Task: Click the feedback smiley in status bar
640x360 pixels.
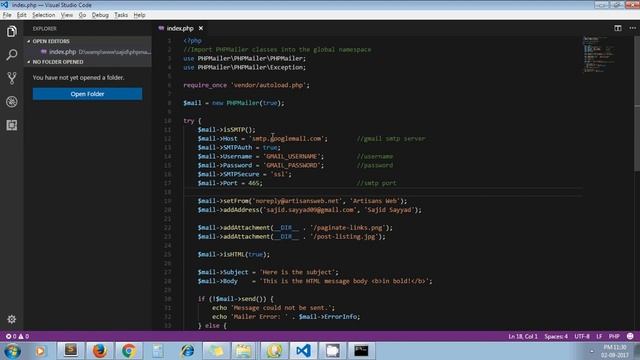Action: coord(630,336)
